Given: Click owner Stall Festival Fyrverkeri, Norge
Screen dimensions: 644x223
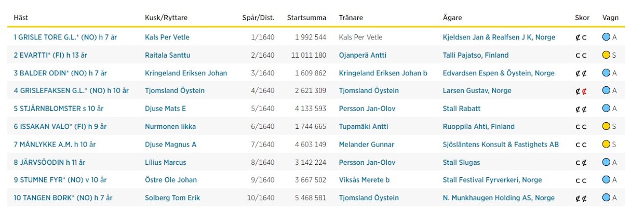Looking at the screenshot, I should (492, 180).
